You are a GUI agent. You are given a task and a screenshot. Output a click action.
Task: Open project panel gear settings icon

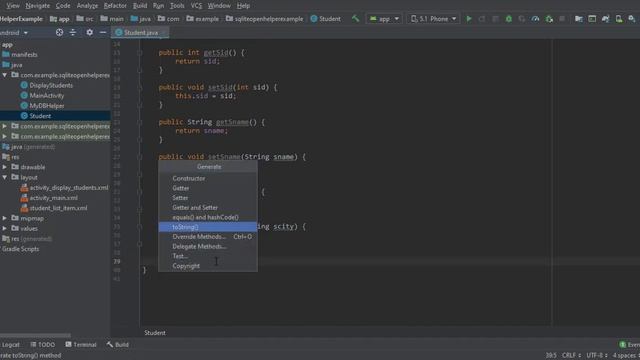[89, 32]
